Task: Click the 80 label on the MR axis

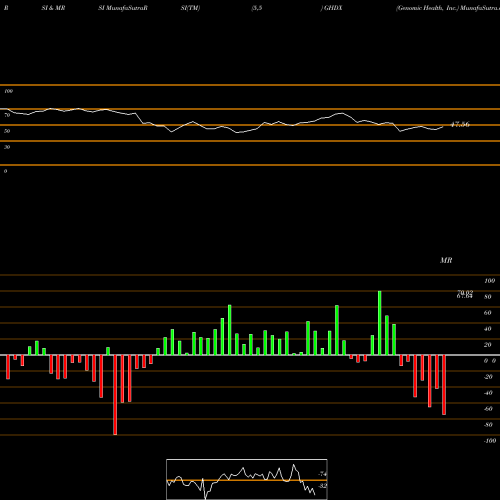Action: 488,297
